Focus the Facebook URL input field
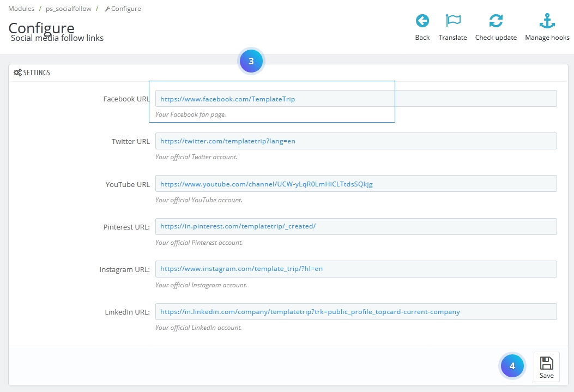 click(356, 99)
